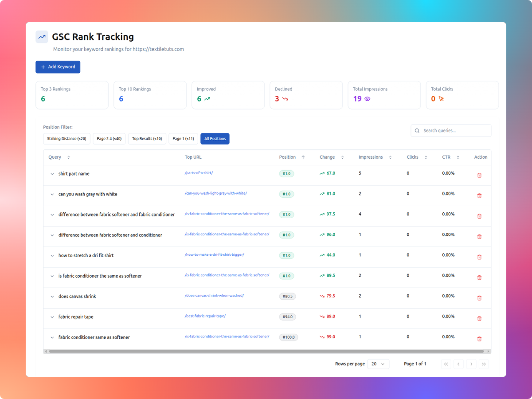Image resolution: width=532 pixels, height=399 pixels.
Task: Delete 'is fabric conditioner the same as softener' row
Action: point(479,277)
